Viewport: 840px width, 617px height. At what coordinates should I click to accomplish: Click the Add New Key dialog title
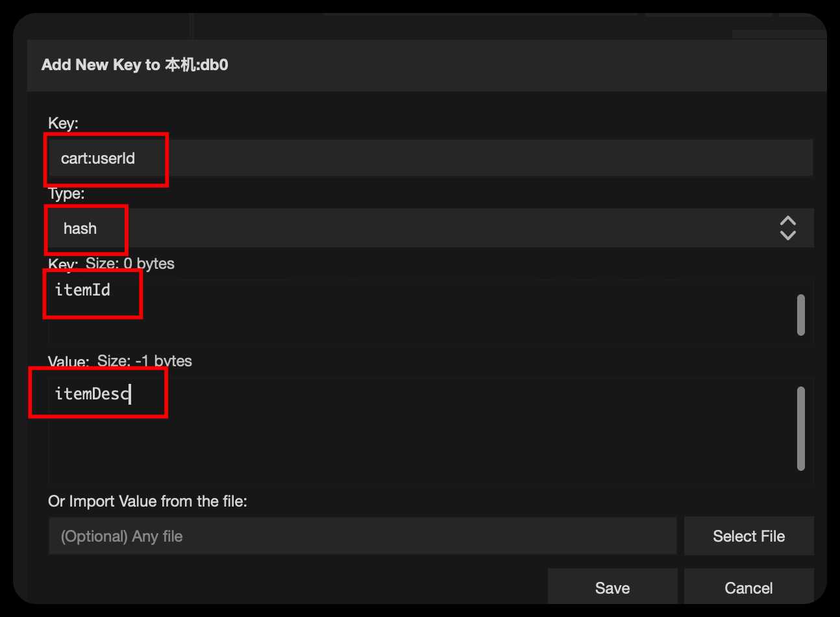135,65
